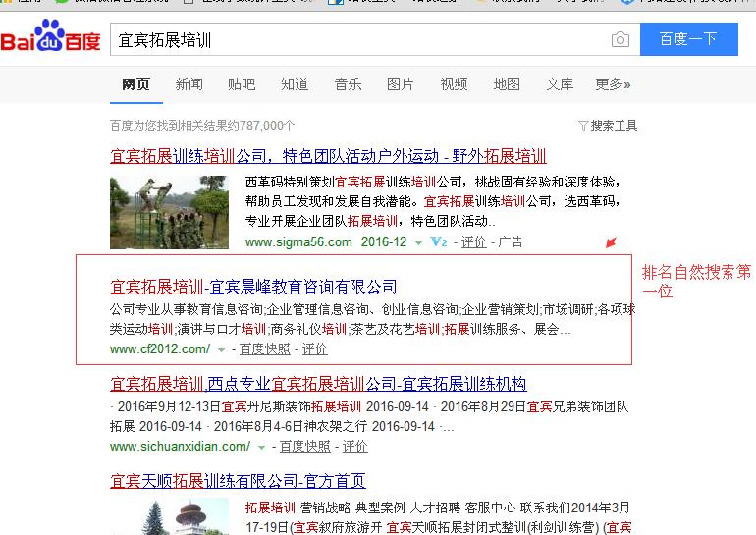Switch to the 图片 tab

tap(401, 84)
